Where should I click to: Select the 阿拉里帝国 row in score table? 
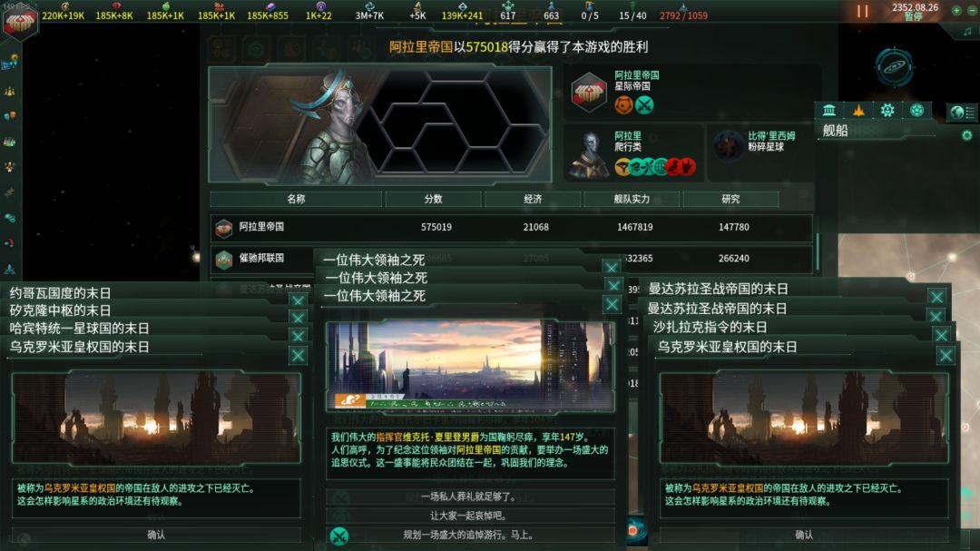click(511, 227)
